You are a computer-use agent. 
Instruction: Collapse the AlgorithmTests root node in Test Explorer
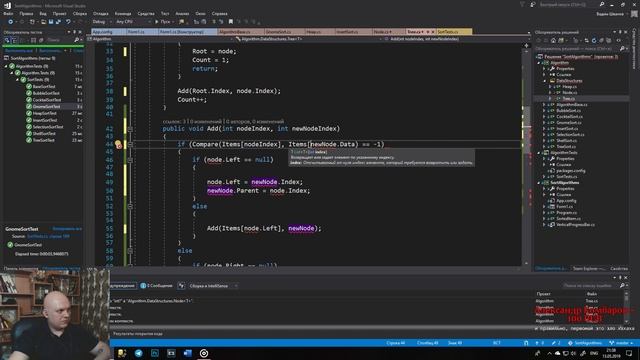[x=7, y=66]
